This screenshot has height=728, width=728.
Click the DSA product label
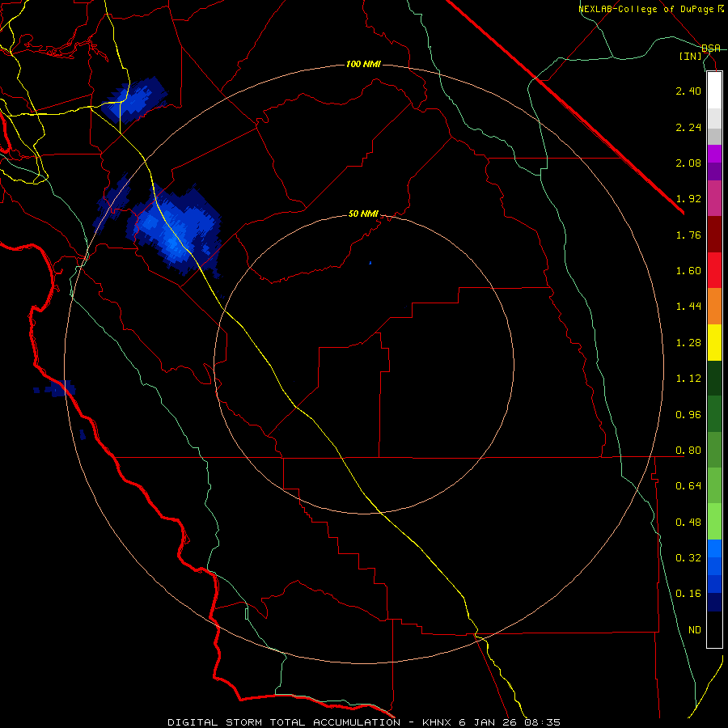[711, 49]
